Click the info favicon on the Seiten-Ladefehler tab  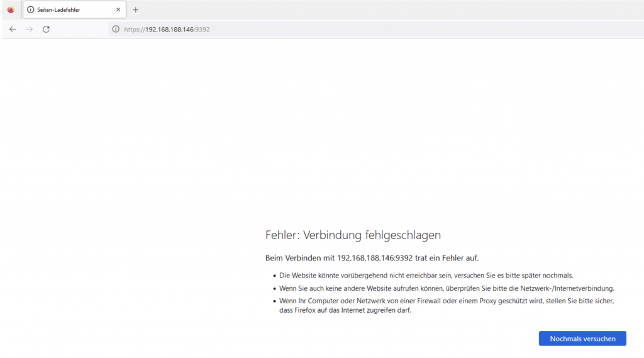tap(31, 10)
